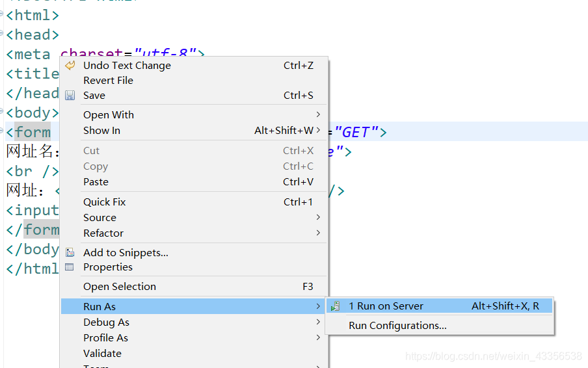588x368 pixels.
Task: Open the Debug As submenu
Action: (194, 322)
